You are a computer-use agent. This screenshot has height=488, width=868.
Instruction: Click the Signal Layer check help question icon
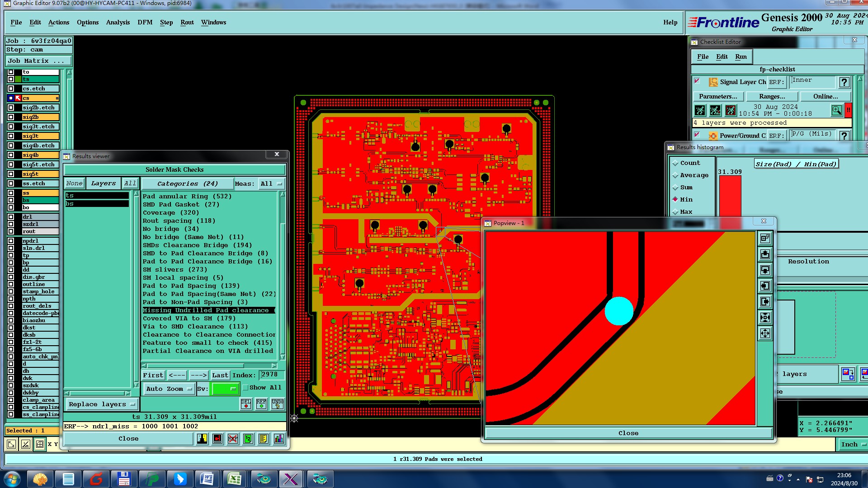[x=844, y=82]
